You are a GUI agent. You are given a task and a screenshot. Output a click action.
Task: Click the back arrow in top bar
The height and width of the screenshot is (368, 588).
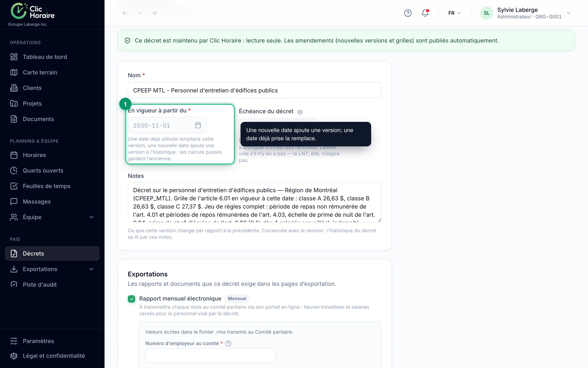click(125, 13)
